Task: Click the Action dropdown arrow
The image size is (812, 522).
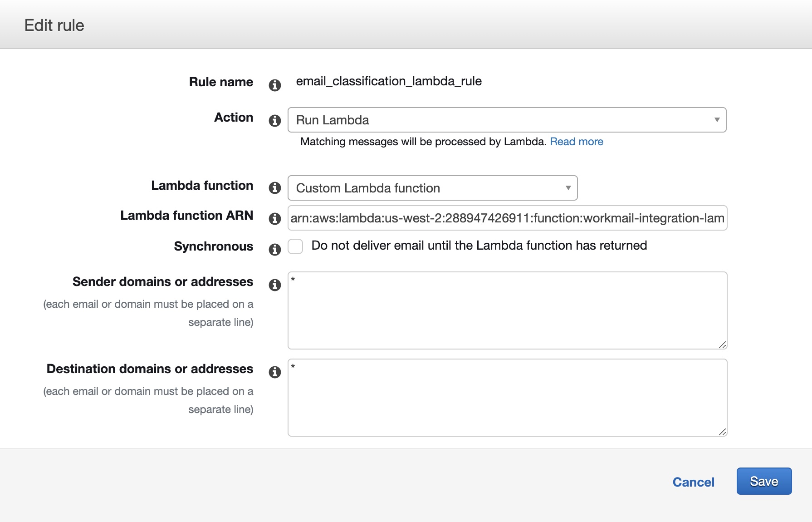Action: click(x=717, y=120)
